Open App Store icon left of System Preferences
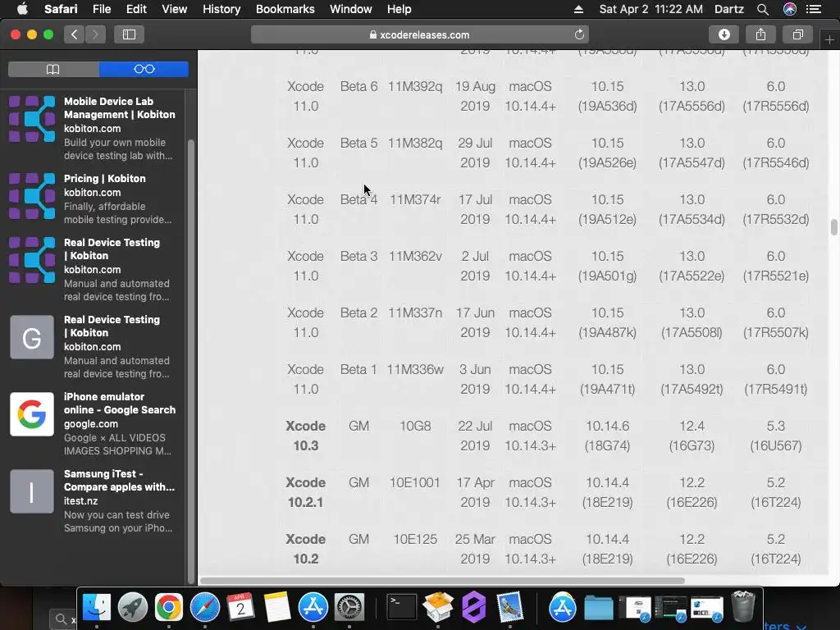The width and height of the screenshot is (840, 630). [313, 607]
